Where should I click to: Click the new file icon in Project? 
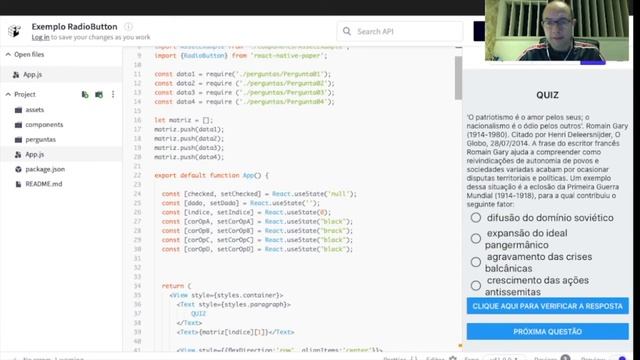(x=85, y=94)
